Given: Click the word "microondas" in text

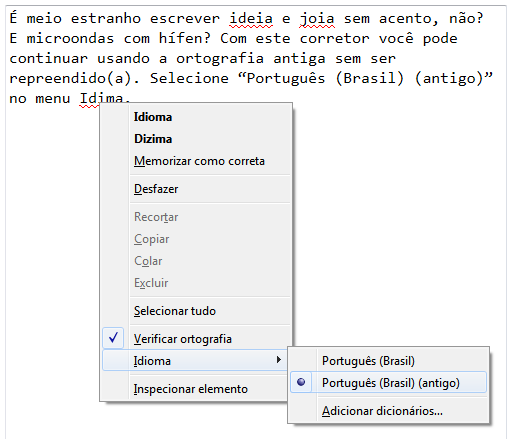Looking at the screenshot, I should (70, 39).
